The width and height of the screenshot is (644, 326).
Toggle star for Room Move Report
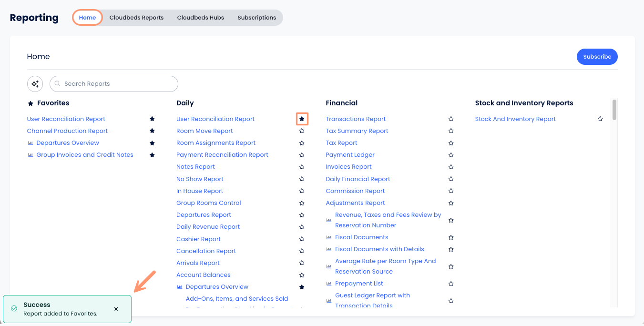pyautogui.click(x=302, y=131)
